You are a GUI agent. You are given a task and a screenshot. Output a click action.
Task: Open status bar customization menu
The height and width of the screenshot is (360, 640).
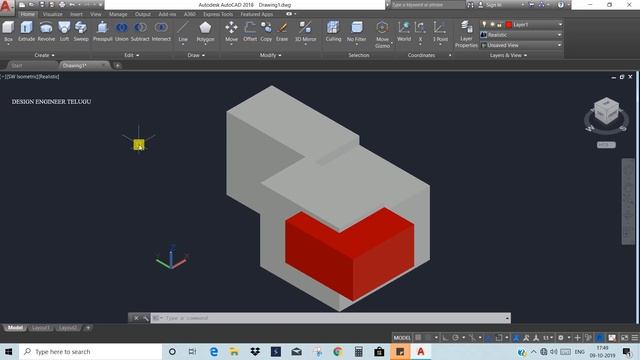pos(635,338)
